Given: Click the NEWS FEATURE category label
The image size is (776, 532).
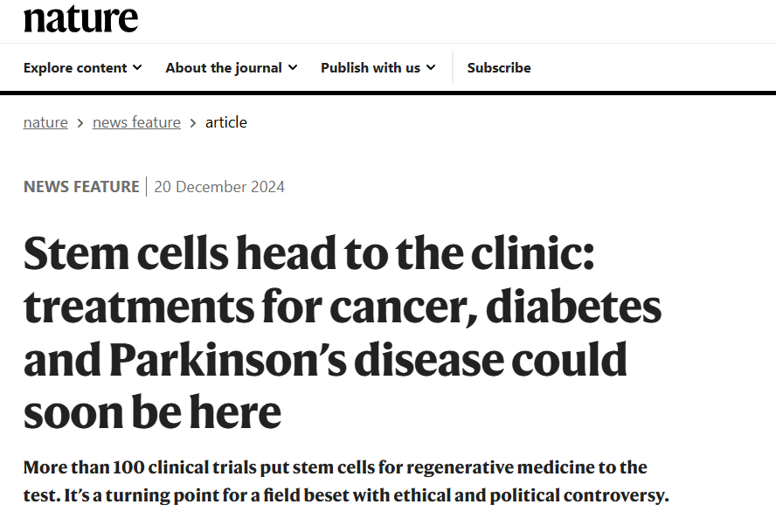Looking at the screenshot, I should 81,187.
